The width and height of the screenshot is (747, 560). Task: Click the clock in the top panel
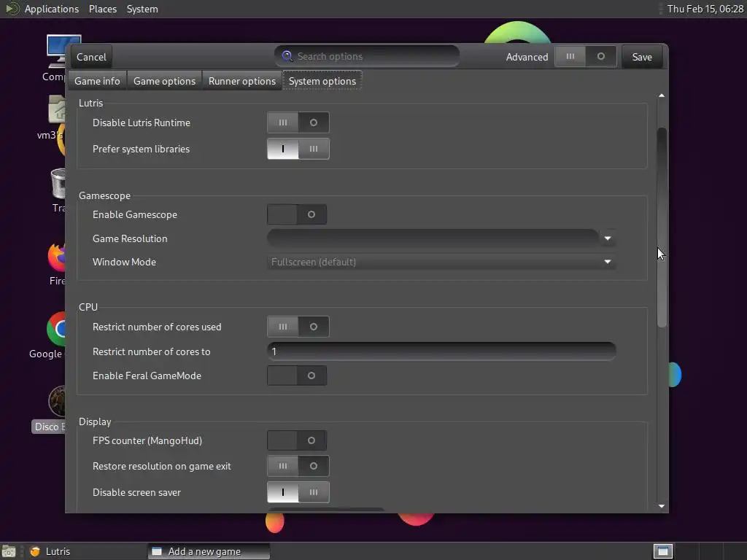(x=705, y=9)
